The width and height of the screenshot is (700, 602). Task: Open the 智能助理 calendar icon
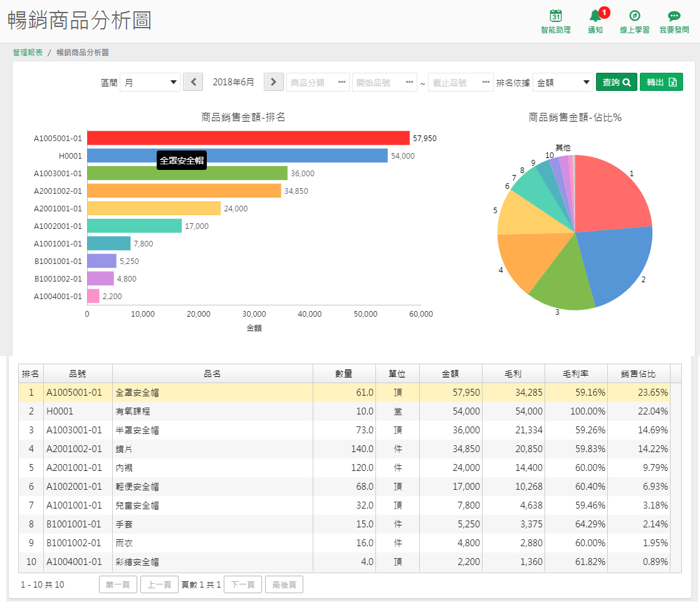pos(555,16)
